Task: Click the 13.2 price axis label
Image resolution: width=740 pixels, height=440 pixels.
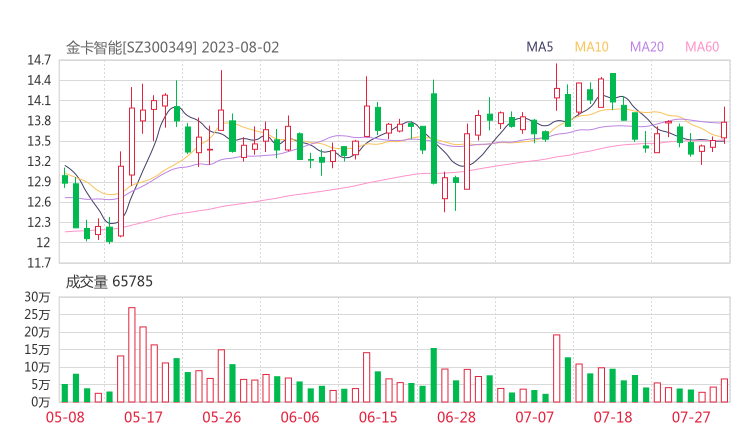Action: (x=39, y=161)
